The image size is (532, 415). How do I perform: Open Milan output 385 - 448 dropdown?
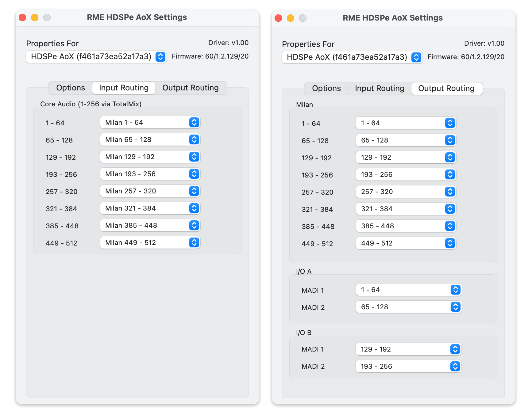click(406, 226)
